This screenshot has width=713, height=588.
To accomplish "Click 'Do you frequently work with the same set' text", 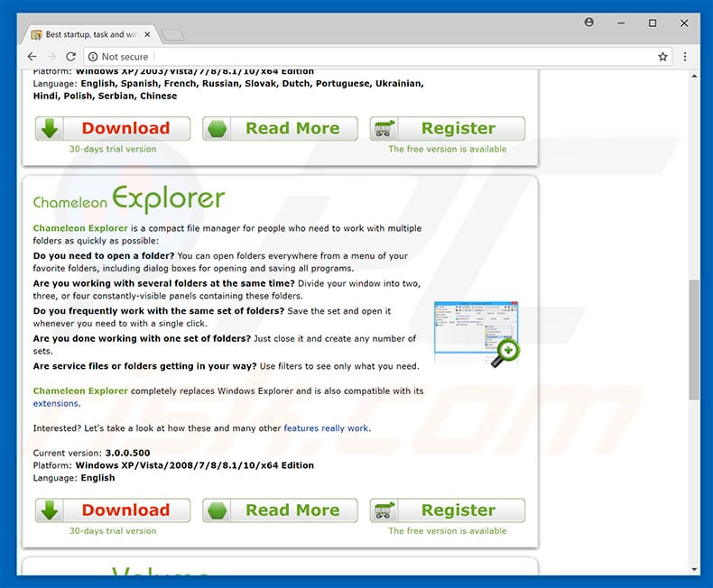I will [x=158, y=311].
